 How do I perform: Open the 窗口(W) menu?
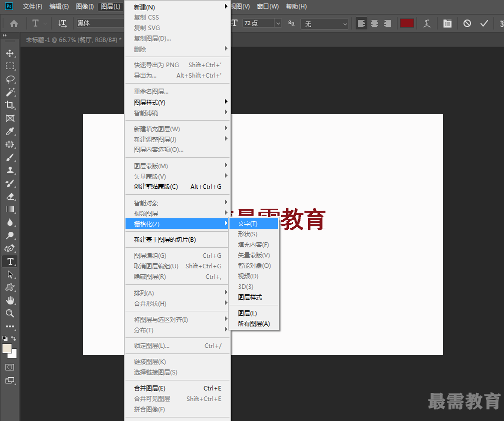pos(268,7)
